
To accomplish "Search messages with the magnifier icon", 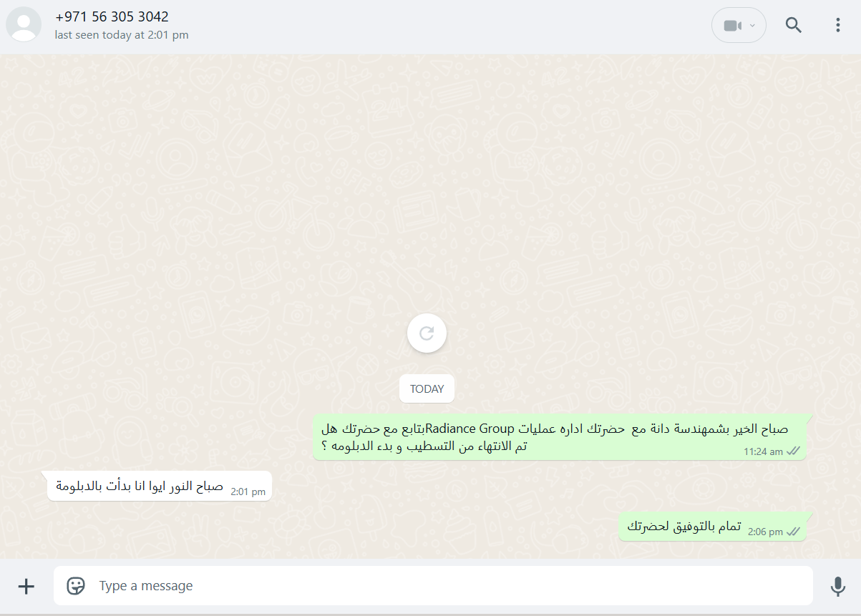I will tap(793, 25).
